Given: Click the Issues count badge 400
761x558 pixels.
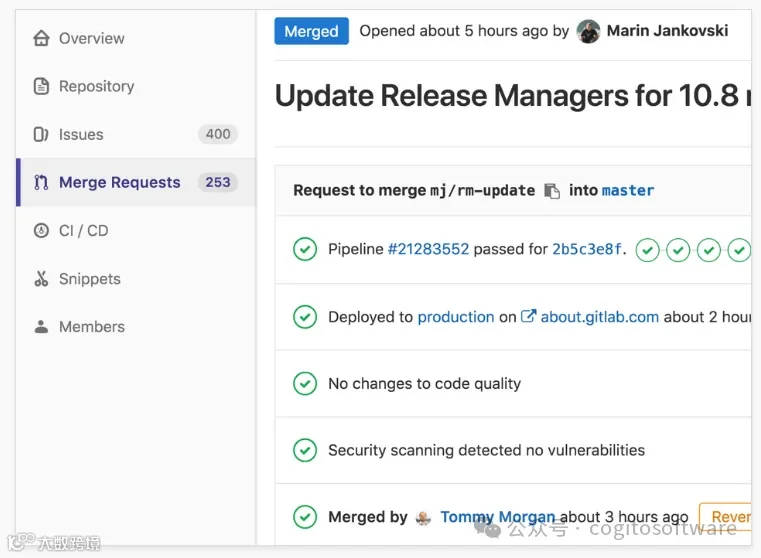Looking at the screenshot, I should pos(218,134).
